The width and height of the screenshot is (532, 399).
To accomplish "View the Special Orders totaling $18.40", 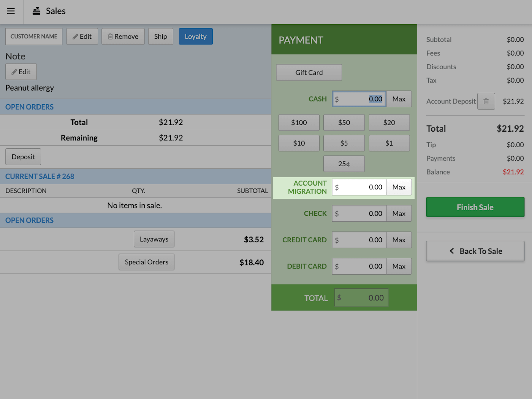I will (x=146, y=262).
